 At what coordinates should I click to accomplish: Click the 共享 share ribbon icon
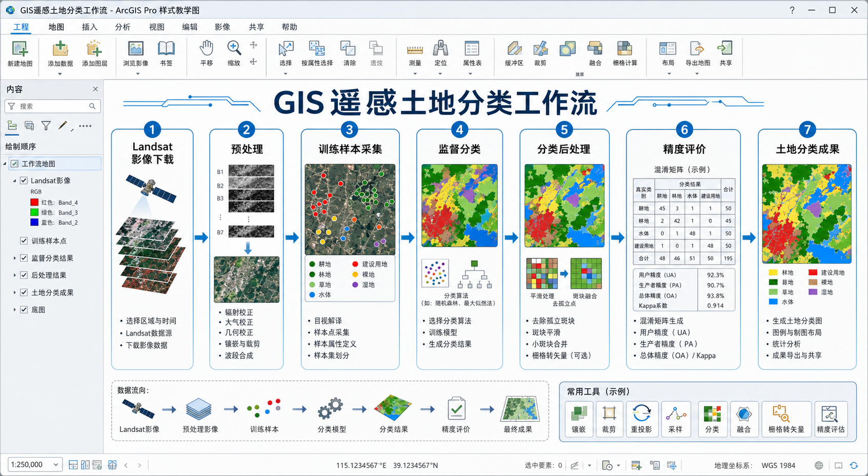(725, 48)
